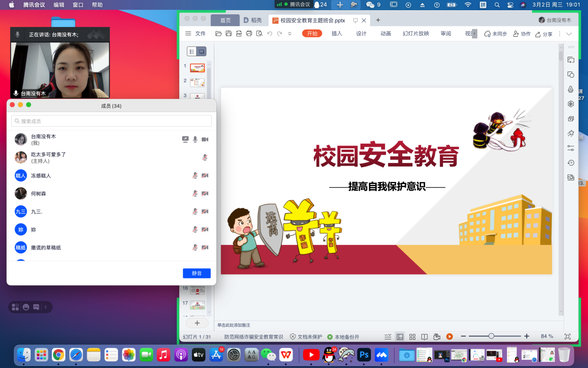Switch to slide sorter grid view icon

pyautogui.click(x=412, y=336)
